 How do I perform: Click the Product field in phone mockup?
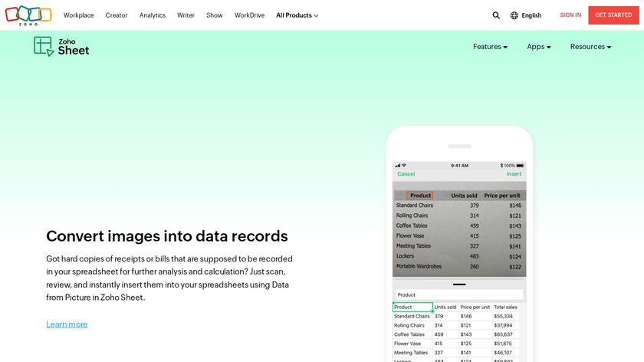[x=459, y=295]
